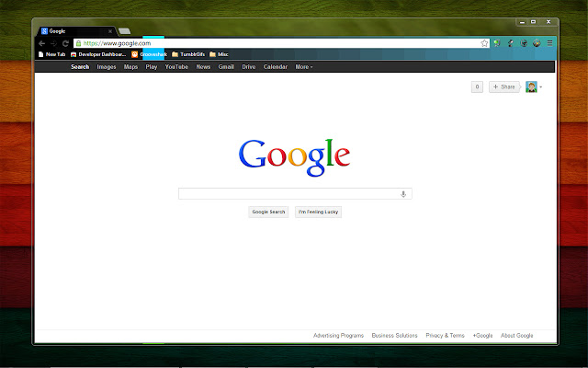588x368 pixels.
Task: Open the New Tab bookmark
Action: coord(51,54)
